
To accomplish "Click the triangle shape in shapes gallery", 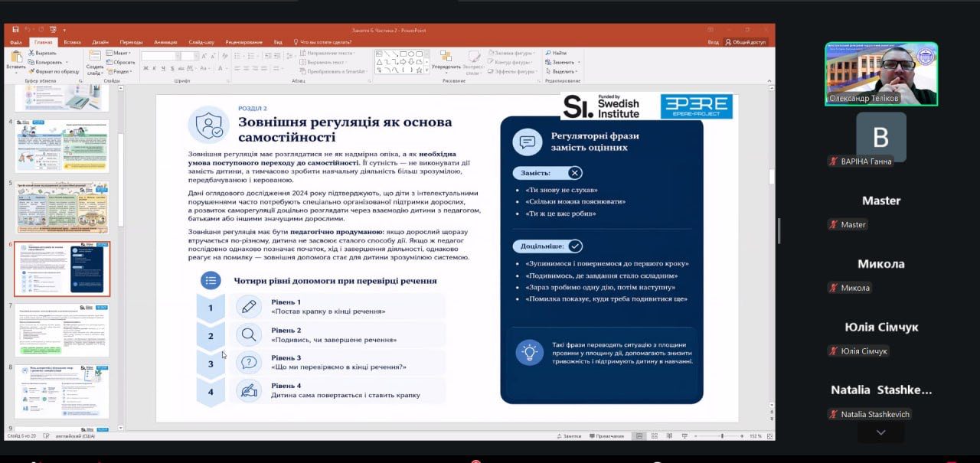I will click(380, 61).
